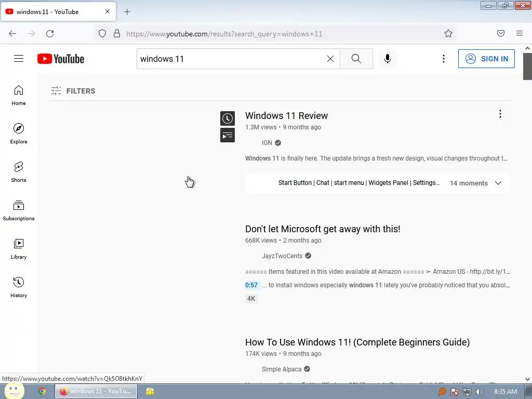Open the red flag action center icon
532x399 pixels.
pyautogui.click(x=454, y=392)
